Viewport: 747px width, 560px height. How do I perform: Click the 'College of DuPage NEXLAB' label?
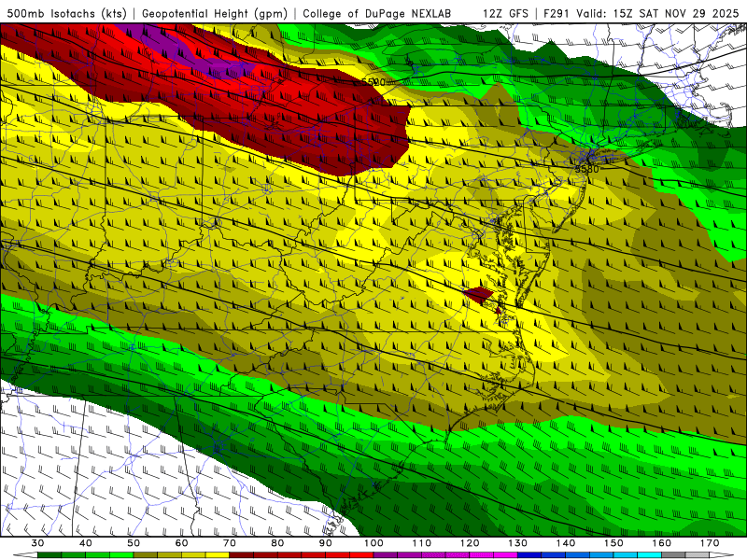click(377, 13)
